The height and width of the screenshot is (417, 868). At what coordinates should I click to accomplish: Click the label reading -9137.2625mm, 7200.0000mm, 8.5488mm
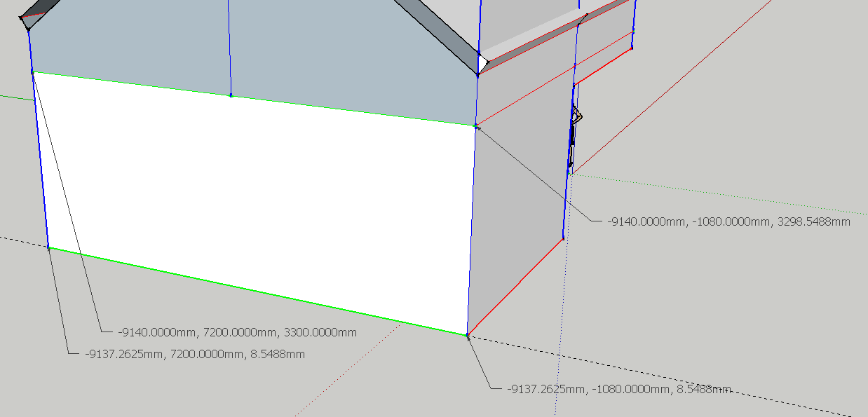pos(195,354)
